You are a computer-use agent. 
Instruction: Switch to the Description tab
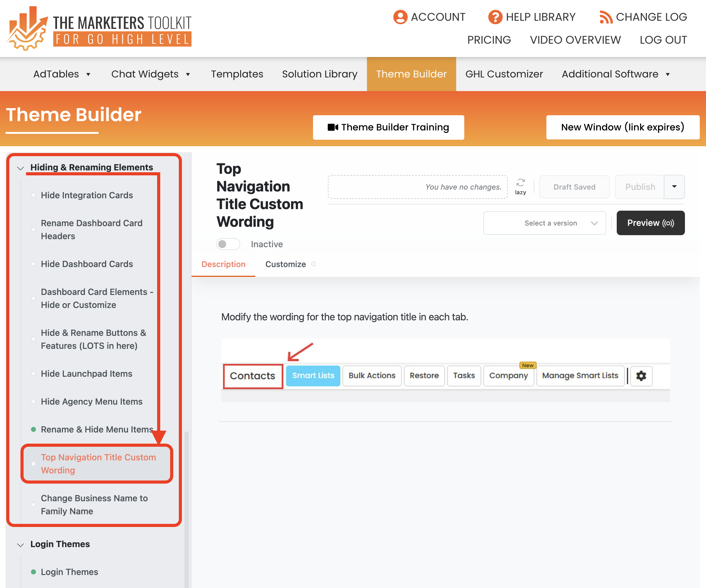tap(223, 265)
